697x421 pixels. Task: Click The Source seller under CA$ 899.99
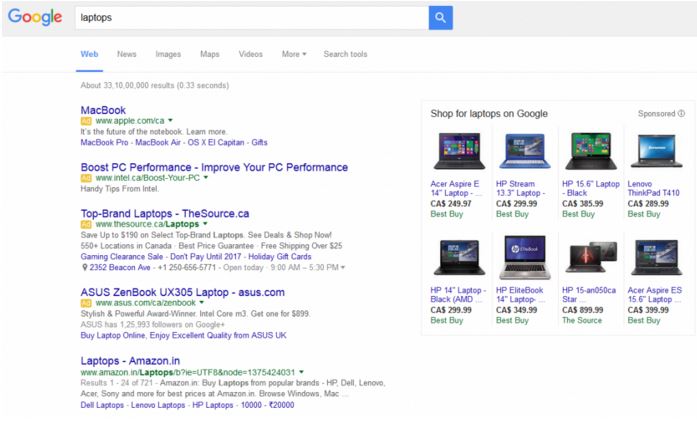pyautogui.click(x=582, y=321)
